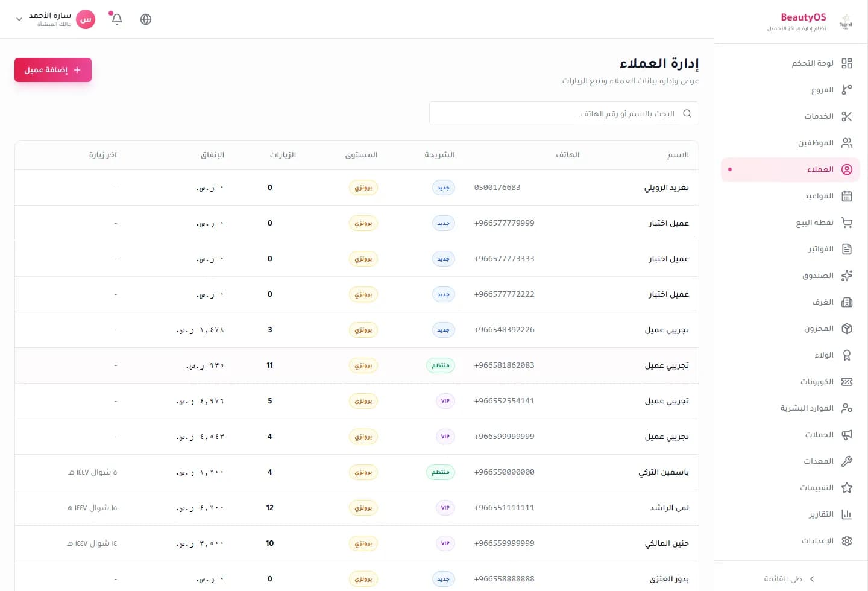Open customer row بدور العنزي
The width and height of the screenshot is (868, 591).
coord(357,578)
